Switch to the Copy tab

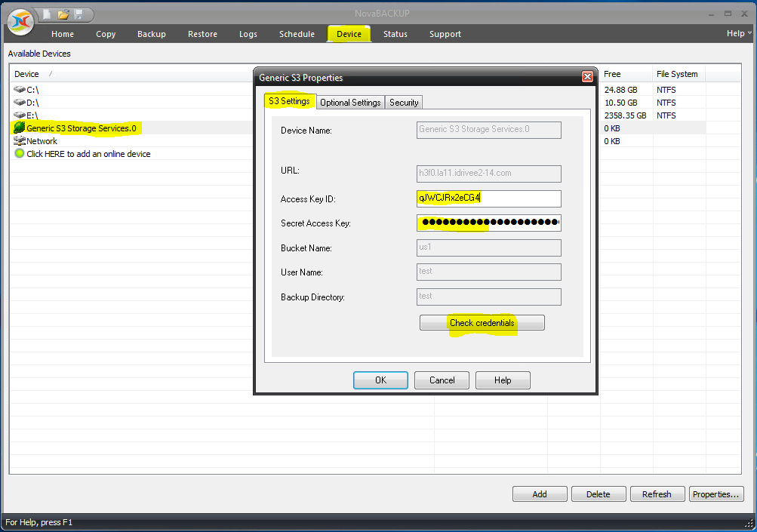pos(106,34)
